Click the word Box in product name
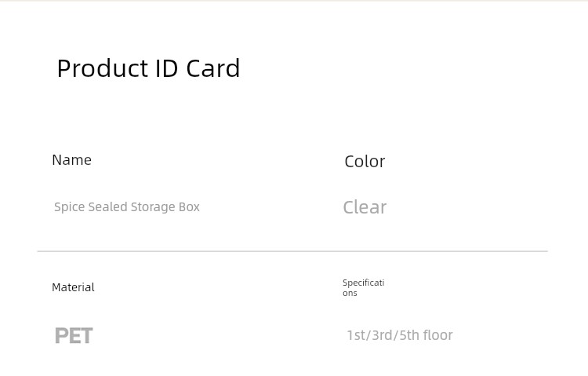Viewport: 588px width, 376px height. (189, 207)
